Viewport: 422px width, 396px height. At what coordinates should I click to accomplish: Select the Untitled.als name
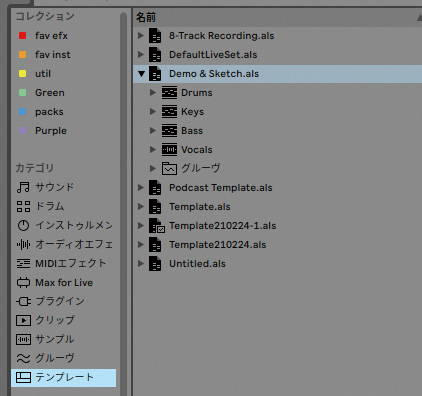click(197, 264)
